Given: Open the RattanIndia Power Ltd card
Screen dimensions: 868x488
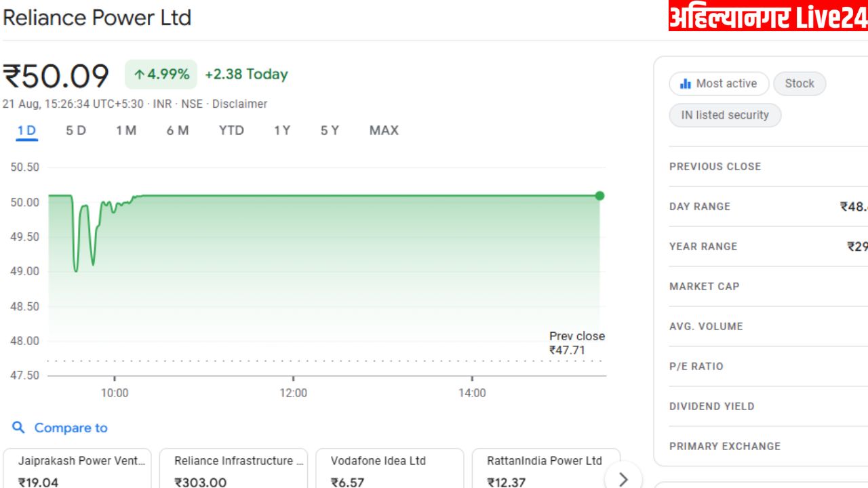Looking at the screenshot, I should [x=546, y=469].
